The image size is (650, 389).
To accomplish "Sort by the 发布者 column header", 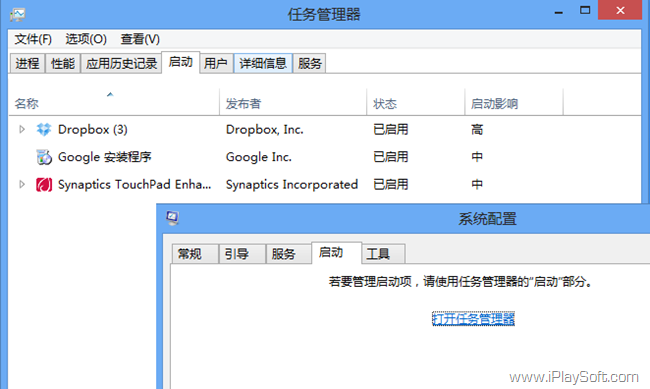I will click(x=293, y=103).
